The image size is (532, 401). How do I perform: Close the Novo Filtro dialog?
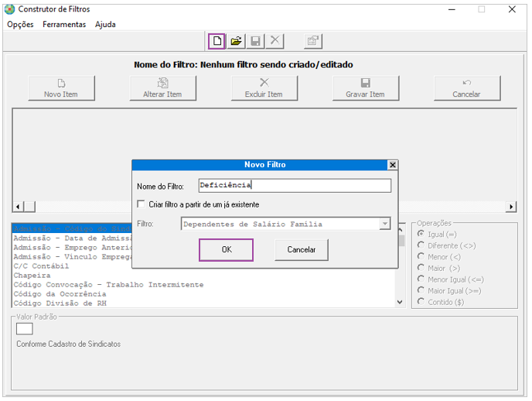pos(393,165)
